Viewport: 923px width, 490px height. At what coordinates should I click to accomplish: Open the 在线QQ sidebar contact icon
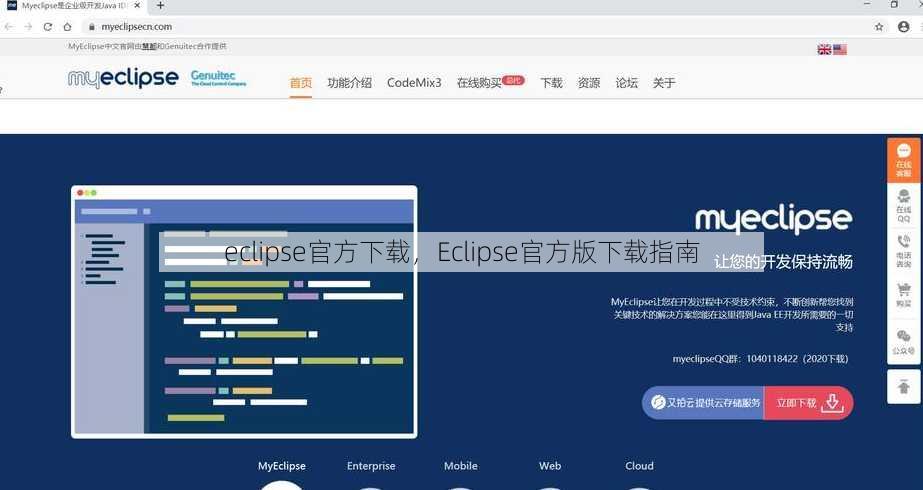click(904, 206)
